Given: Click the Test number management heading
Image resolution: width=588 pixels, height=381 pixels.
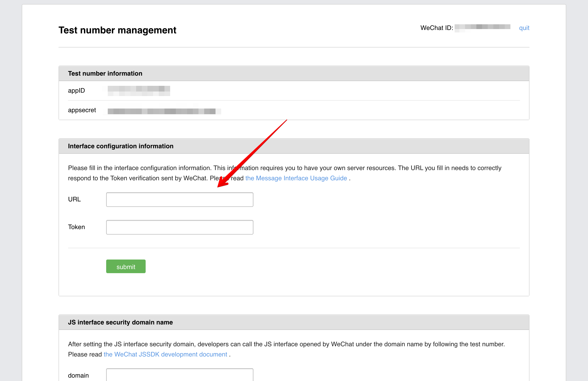Looking at the screenshot, I should [117, 30].
